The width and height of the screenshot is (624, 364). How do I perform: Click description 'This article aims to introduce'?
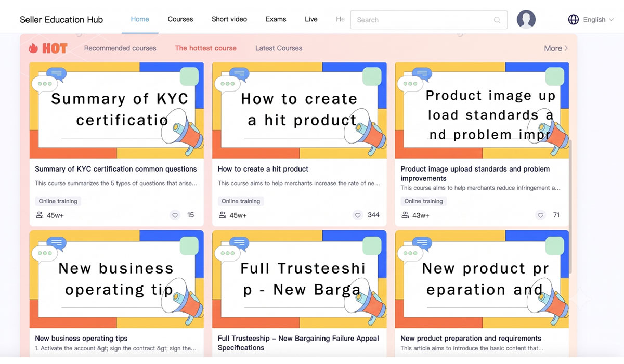[472, 348]
